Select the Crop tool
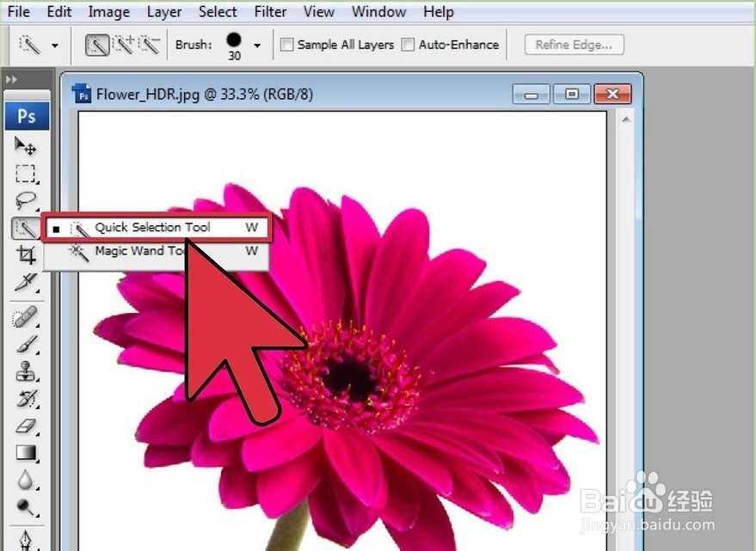756x551 pixels. coord(25,255)
